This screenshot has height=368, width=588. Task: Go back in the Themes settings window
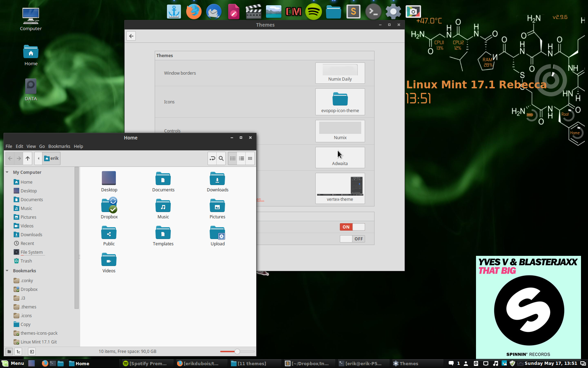[131, 36]
